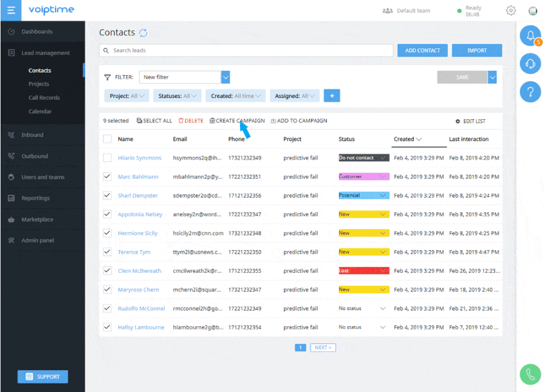Screen dimensions: 545x392
Task: Click the page 1 pagination indicator
Action: tap(300, 348)
